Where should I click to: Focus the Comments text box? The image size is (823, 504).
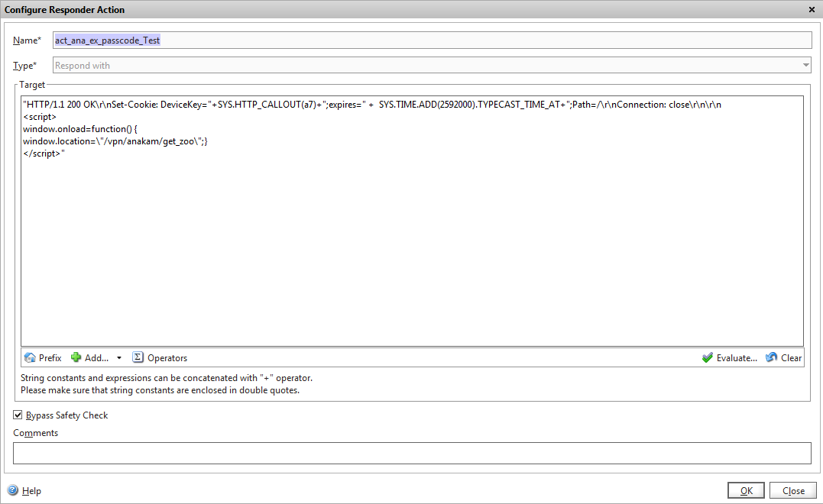click(x=412, y=453)
